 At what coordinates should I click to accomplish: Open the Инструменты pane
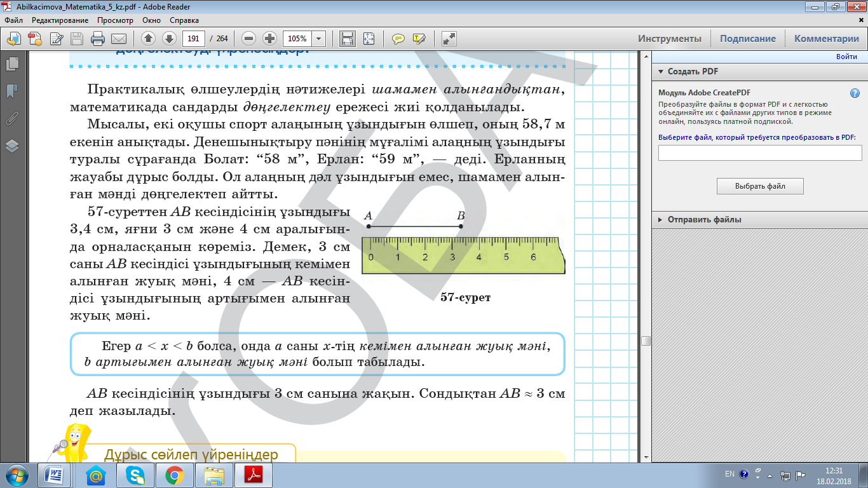pos(670,39)
